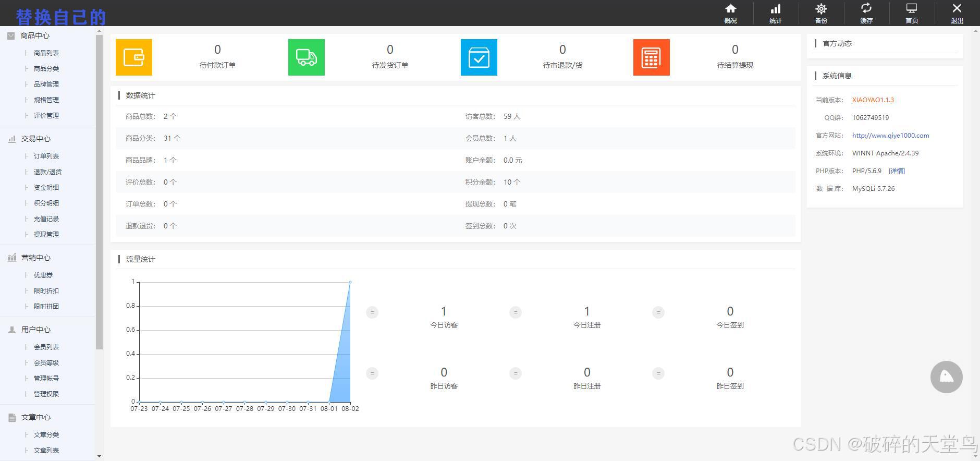Click the round icon beside 昨日访客
Image resolution: width=980 pixels, height=461 pixels.
point(372,373)
